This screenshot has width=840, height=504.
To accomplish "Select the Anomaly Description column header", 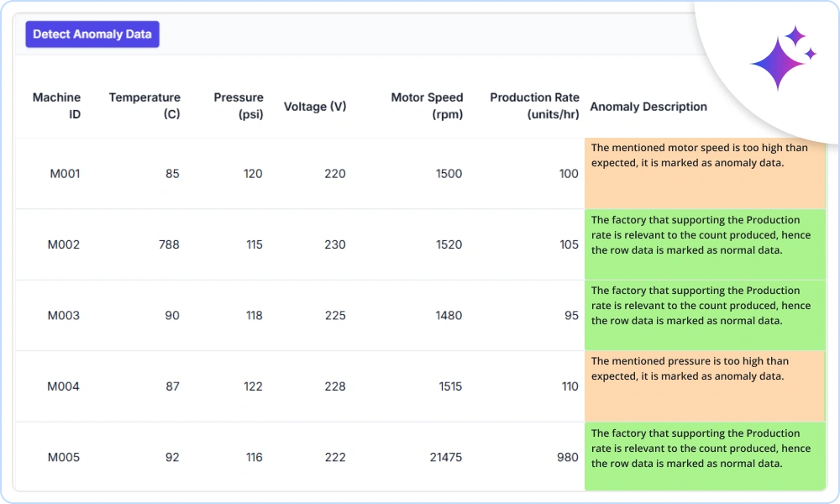I will click(648, 107).
